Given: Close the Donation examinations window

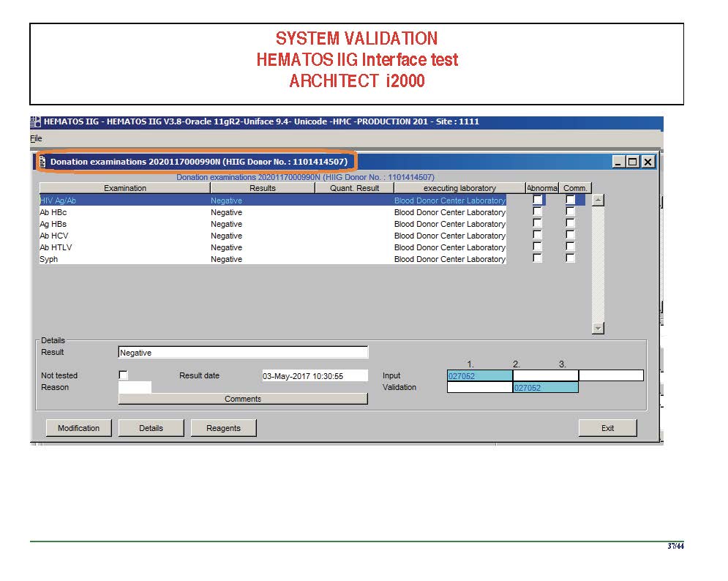Looking at the screenshot, I should [x=648, y=162].
